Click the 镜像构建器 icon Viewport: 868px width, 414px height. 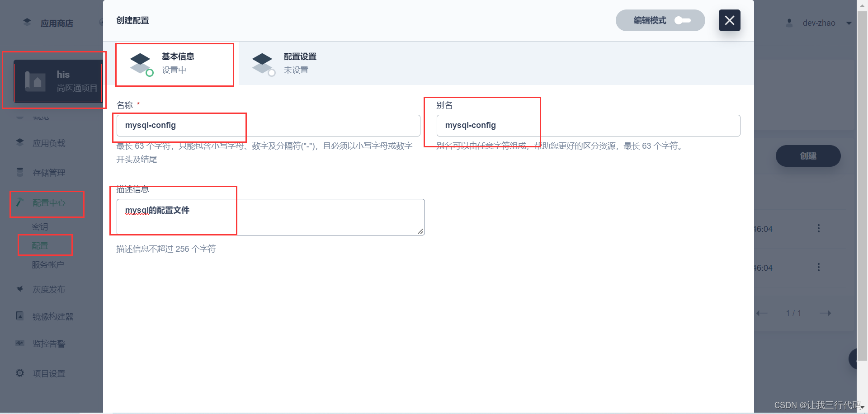(x=20, y=316)
